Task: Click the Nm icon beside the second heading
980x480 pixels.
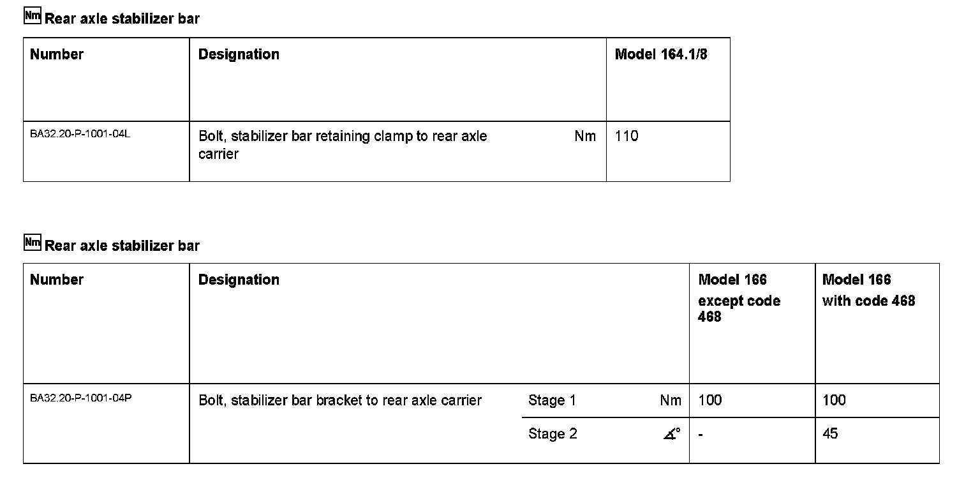Action: click(x=32, y=243)
